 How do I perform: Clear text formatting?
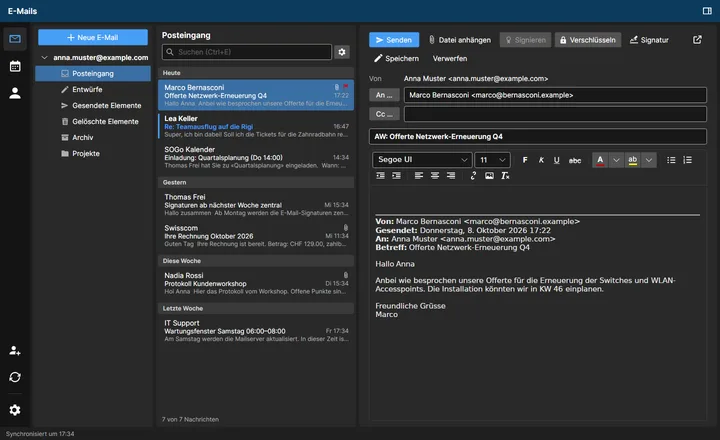[505, 175]
